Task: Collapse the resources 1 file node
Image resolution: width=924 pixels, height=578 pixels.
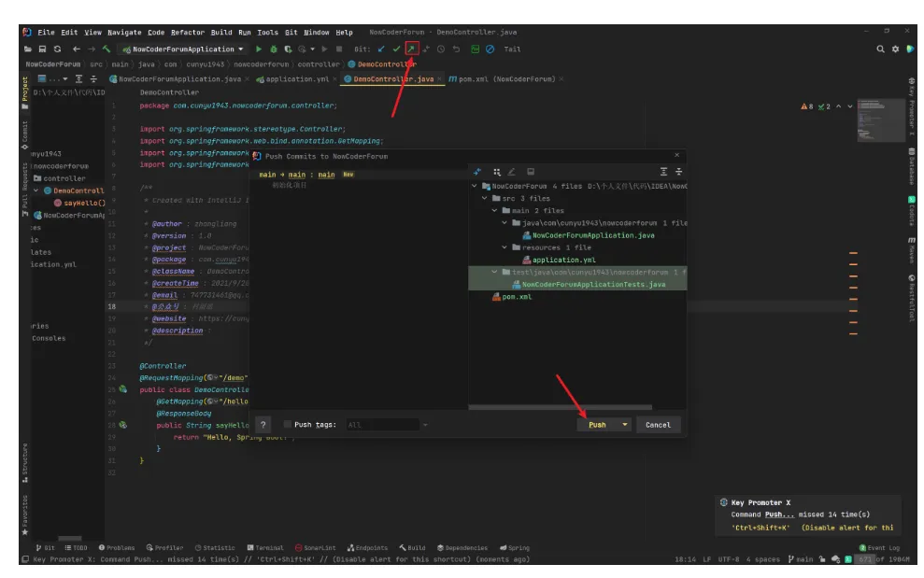Action: click(x=505, y=247)
